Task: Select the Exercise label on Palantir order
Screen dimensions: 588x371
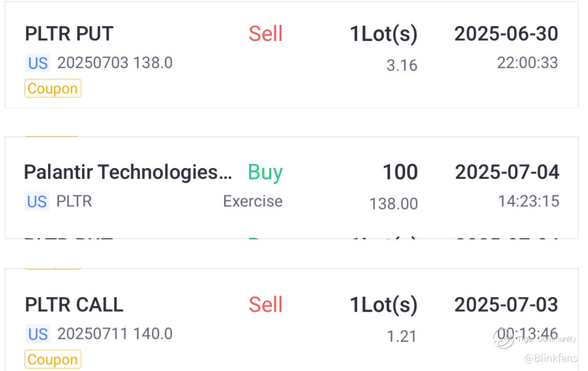Action: [253, 201]
